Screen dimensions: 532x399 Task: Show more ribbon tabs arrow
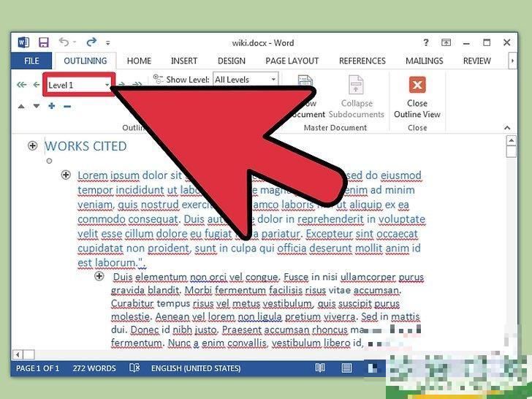point(512,61)
